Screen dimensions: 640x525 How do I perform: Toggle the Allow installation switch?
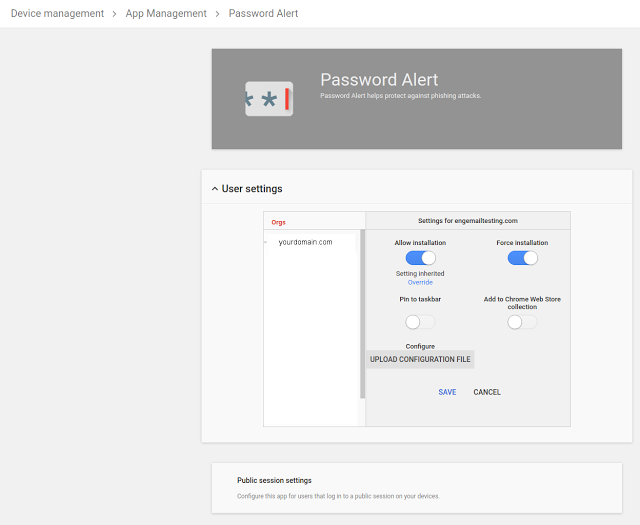pyautogui.click(x=421, y=258)
